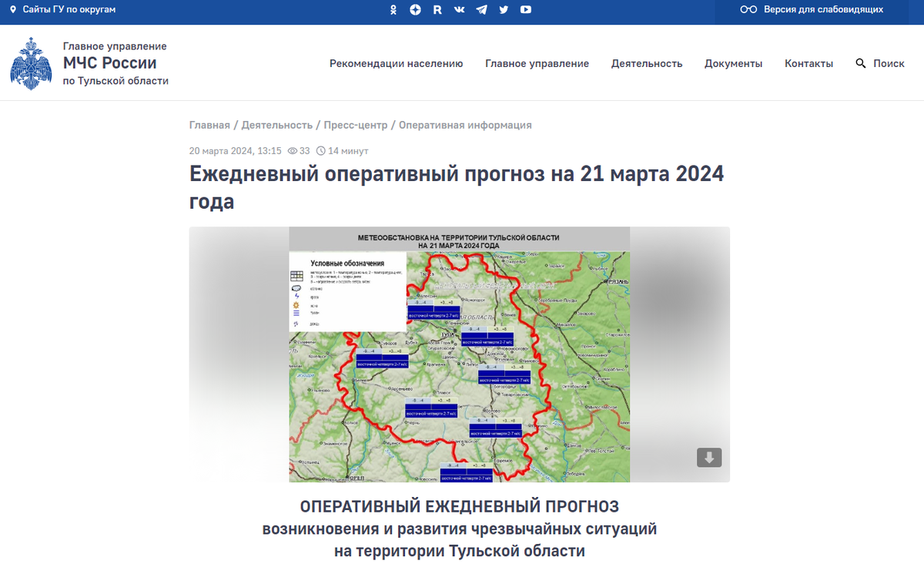Open the Контакты menu

808,63
